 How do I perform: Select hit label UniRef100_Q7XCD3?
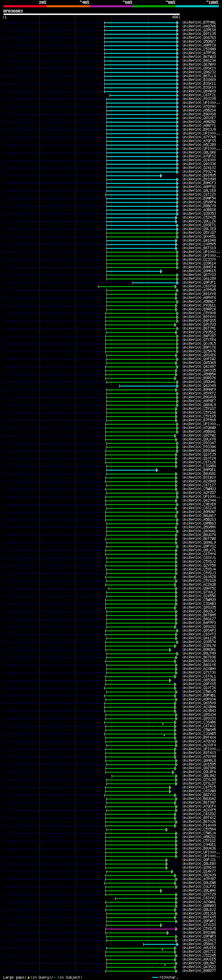199,925
